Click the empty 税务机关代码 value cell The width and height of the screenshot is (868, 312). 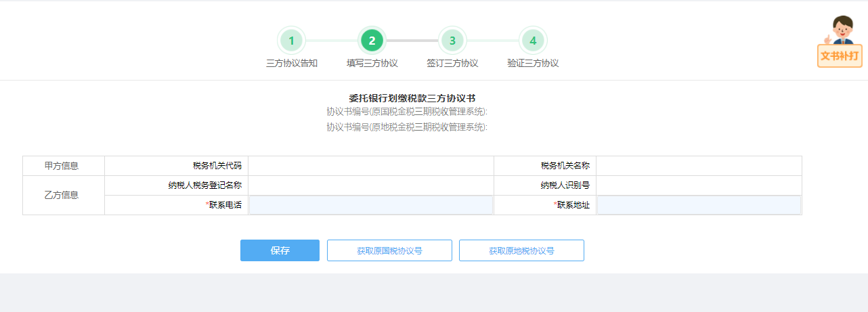371,166
